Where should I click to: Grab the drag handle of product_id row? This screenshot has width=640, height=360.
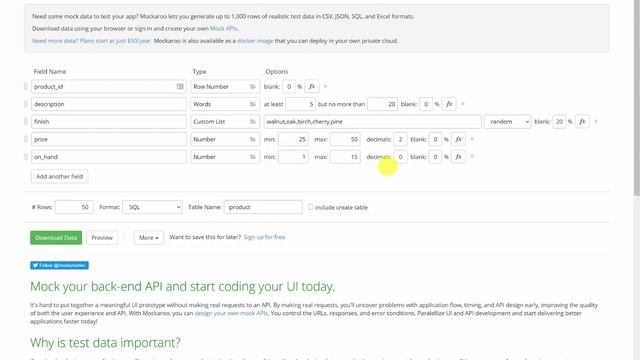pyautogui.click(x=26, y=87)
